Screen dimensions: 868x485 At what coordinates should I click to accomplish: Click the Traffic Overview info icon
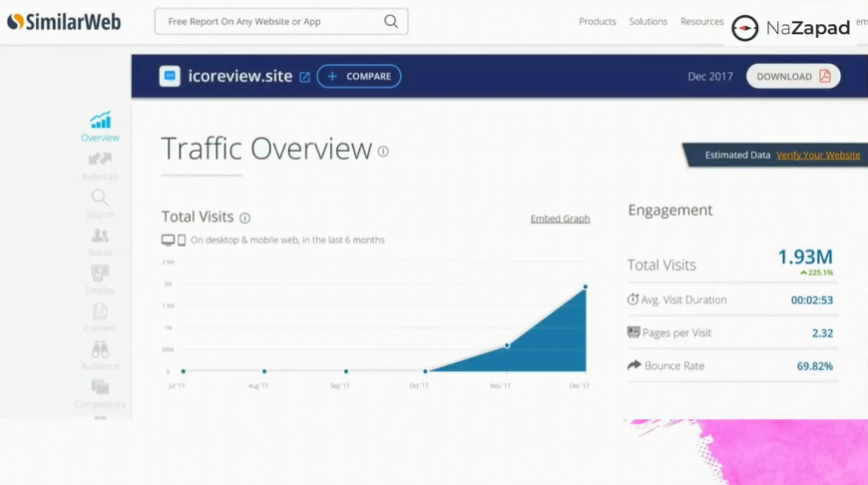click(383, 151)
